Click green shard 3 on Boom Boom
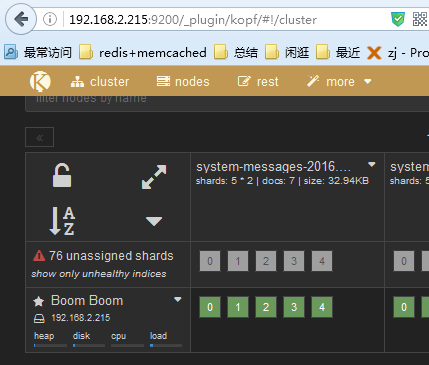The width and height of the screenshot is (429, 365). click(294, 307)
